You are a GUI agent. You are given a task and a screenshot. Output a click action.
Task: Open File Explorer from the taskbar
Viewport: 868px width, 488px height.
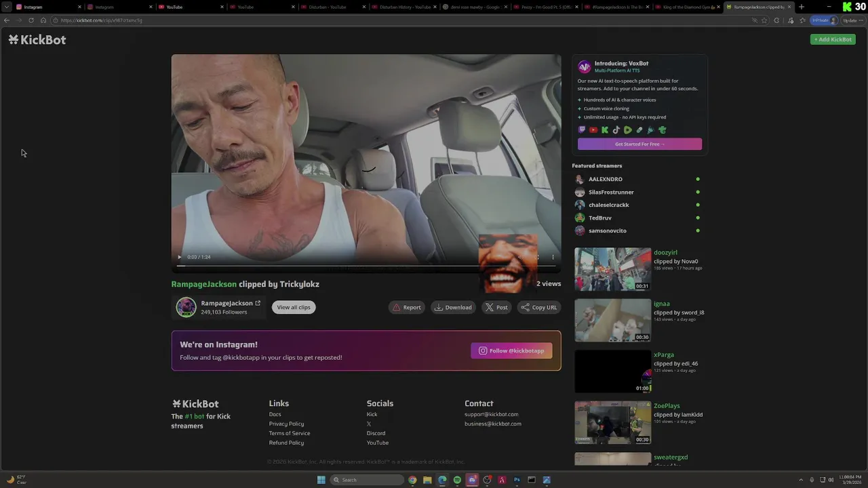coord(427,480)
